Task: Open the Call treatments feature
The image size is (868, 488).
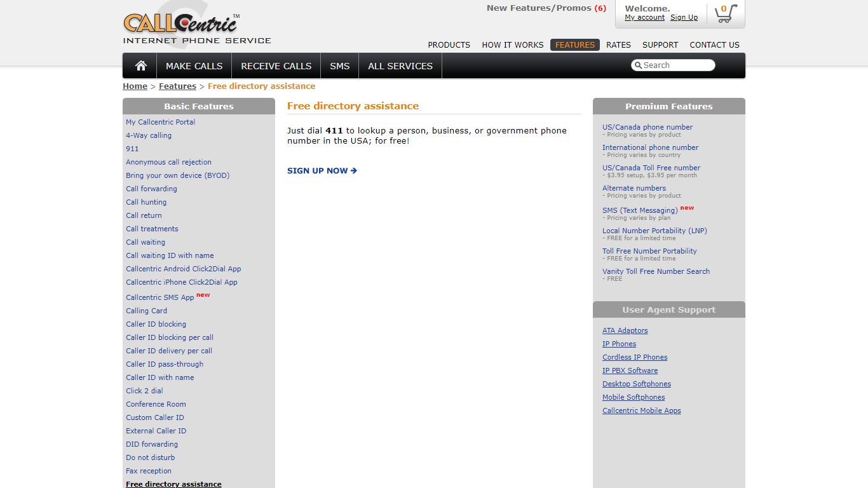Action: pyautogui.click(x=152, y=229)
